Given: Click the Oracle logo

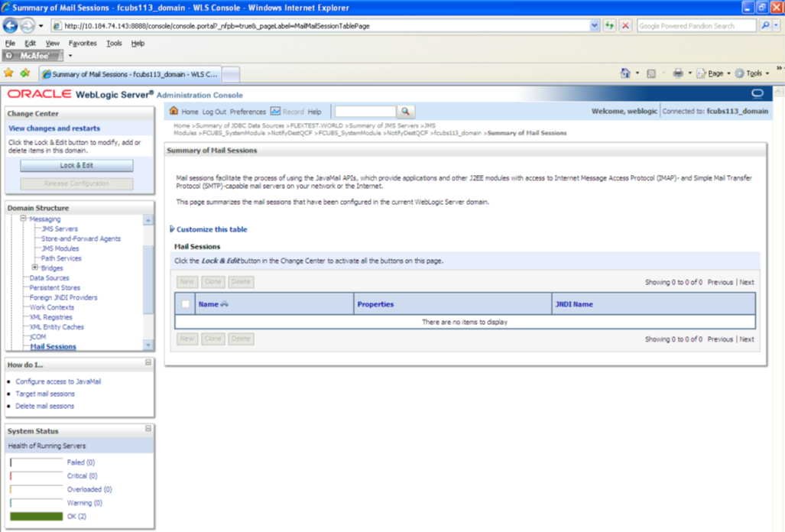Looking at the screenshot, I should click(39, 94).
